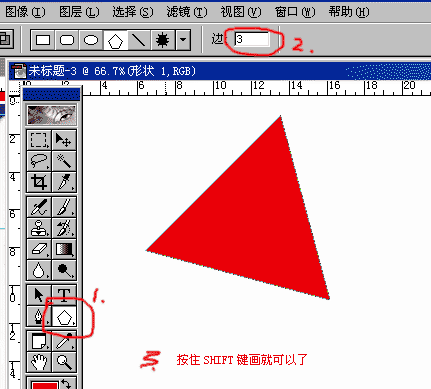The image size is (431, 389).
Task: Select the Pen tool
Action: coord(39,316)
